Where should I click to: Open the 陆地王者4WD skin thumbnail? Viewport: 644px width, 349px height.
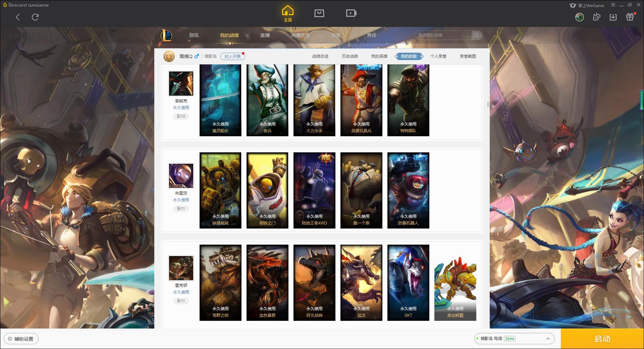click(314, 191)
